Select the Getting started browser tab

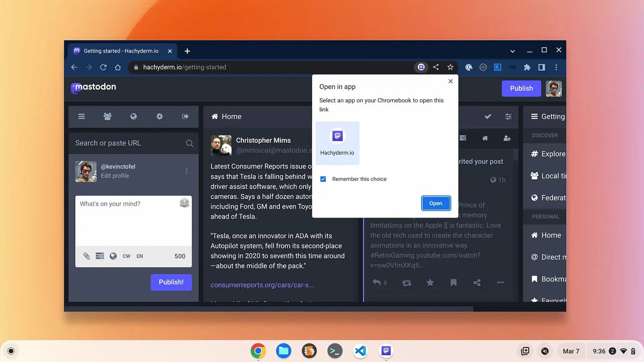122,51
